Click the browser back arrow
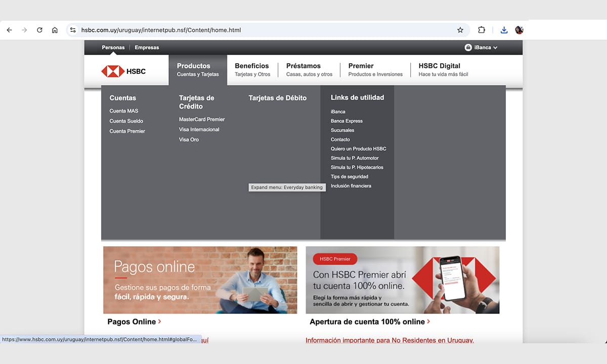The height and width of the screenshot is (364, 607). [9, 30]
